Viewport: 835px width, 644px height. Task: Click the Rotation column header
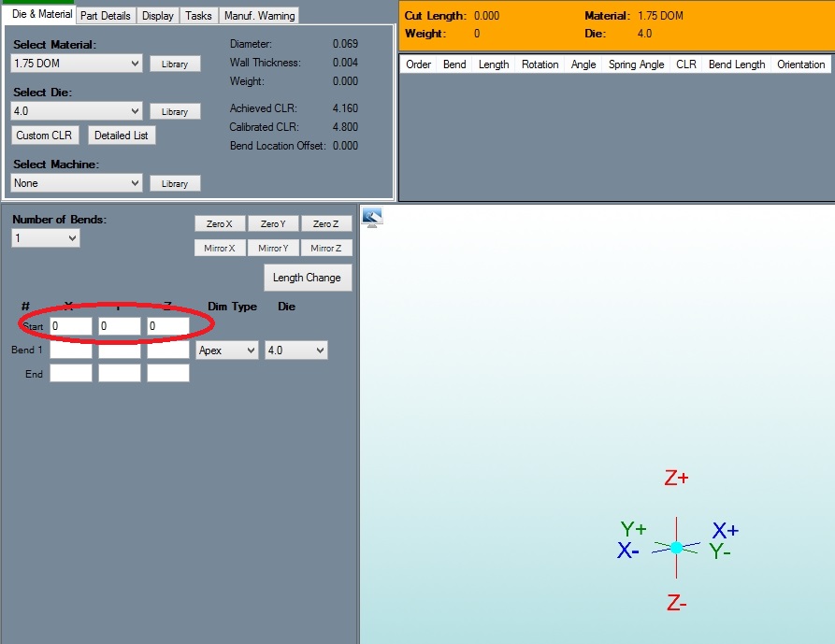540,64
